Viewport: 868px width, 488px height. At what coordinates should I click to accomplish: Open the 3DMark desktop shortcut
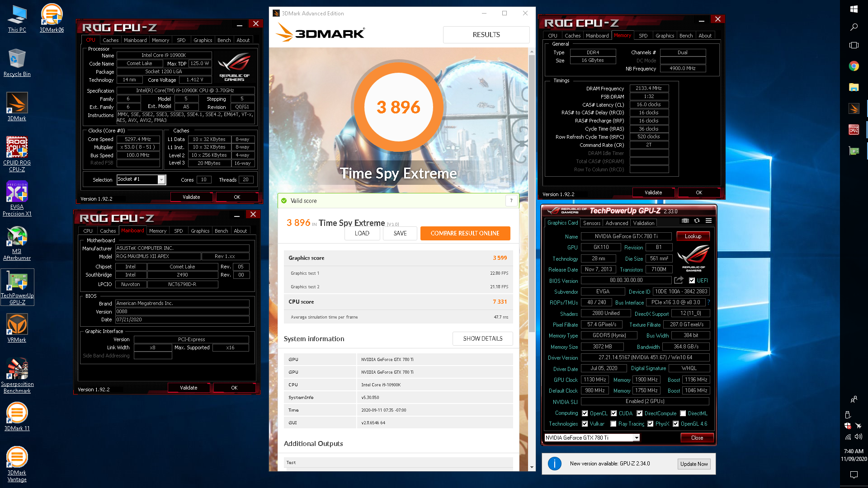[x=17, y=107]
